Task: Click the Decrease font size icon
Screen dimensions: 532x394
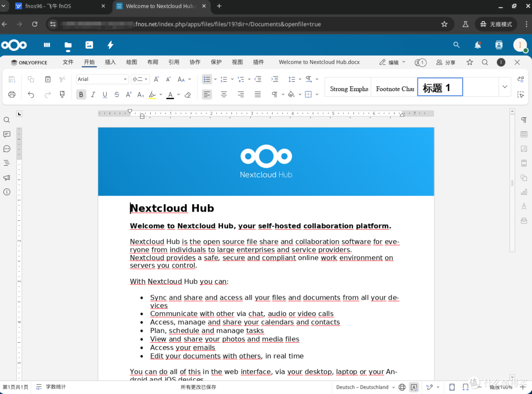Action: (x=168, y=79)
